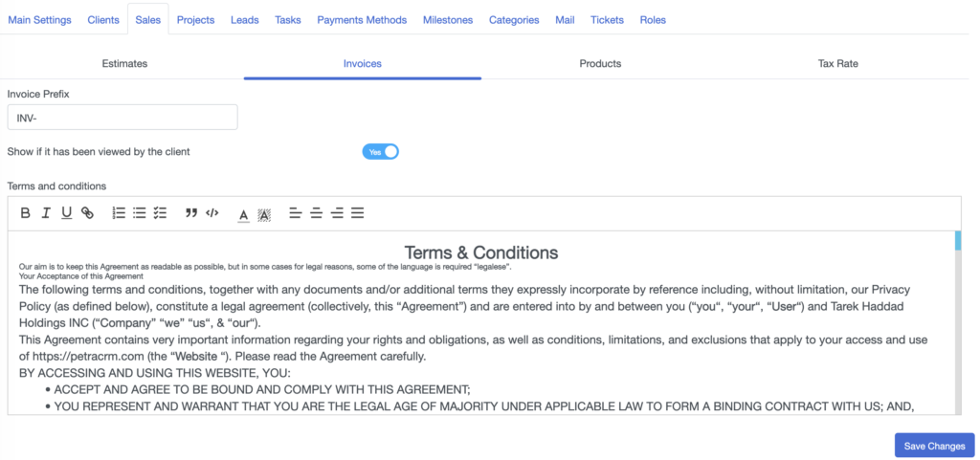Open the Payments Methods tab

click(362, 20)
